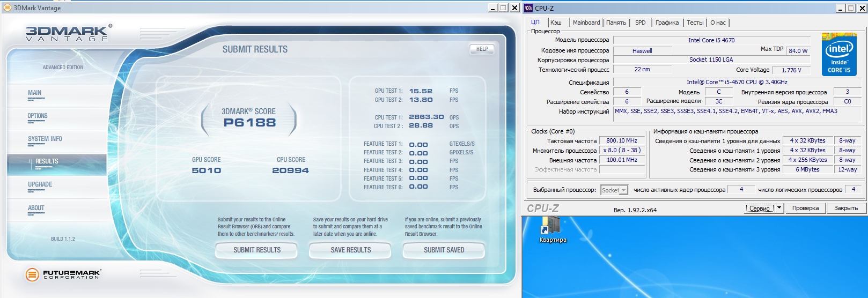Click the SUBMIT SAVED button
The height and width of the screenshot is (298, 868).
click(444, 250)
